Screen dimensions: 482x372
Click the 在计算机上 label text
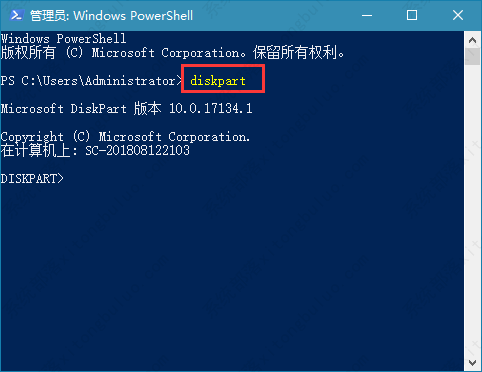tap(35, 151)
